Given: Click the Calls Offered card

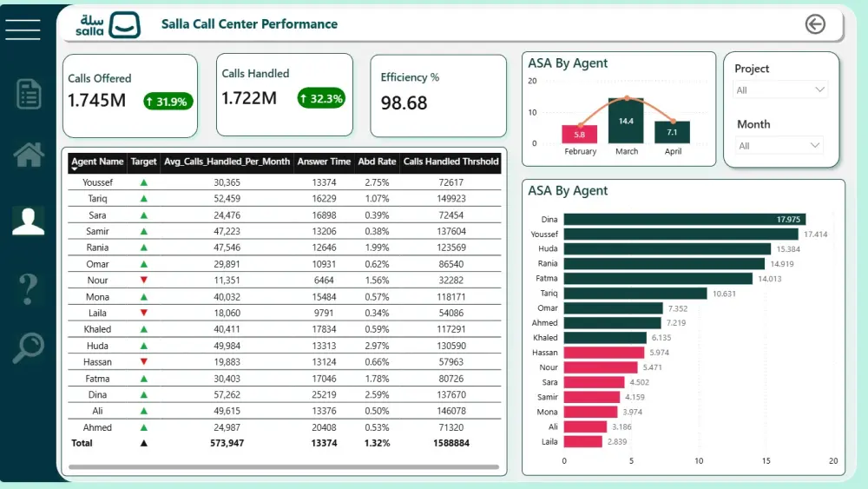Looking at the screenshot, I should coord(130,96).
